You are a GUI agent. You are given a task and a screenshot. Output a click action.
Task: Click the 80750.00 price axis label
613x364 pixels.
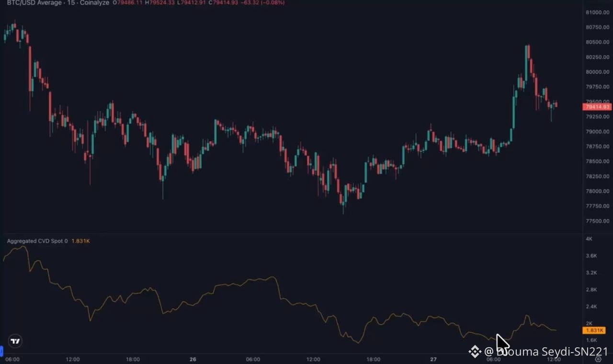pos(598,27)
